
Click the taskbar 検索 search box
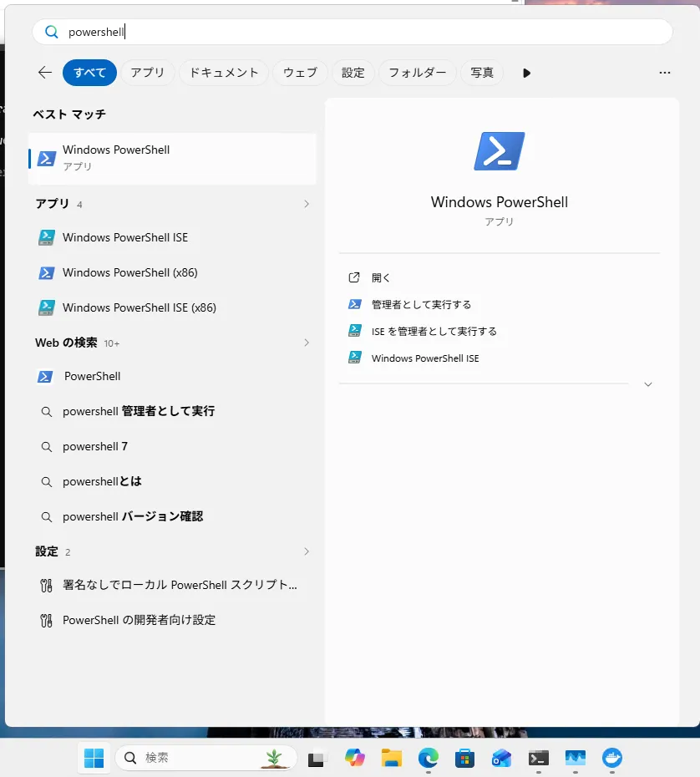point(206,758)
